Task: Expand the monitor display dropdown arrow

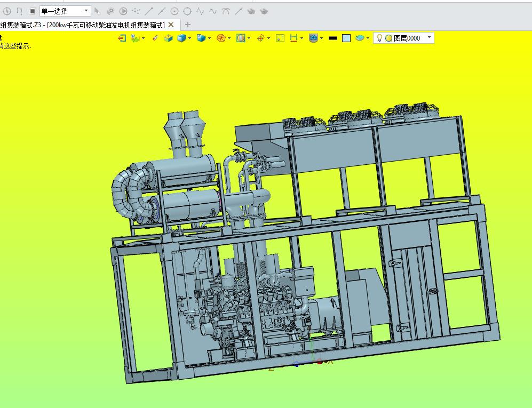Action: pos(322,38)
